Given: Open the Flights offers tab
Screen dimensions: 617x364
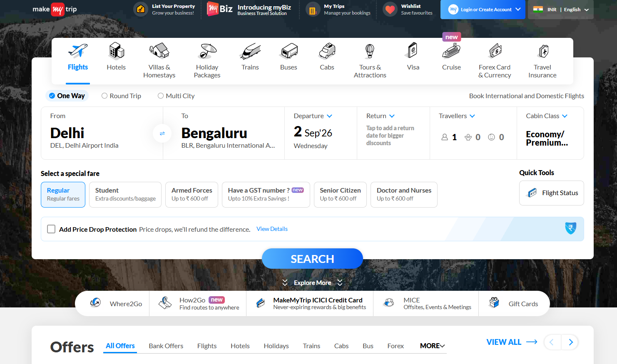Looking at the screenshot, I should [x=207, y=346].
